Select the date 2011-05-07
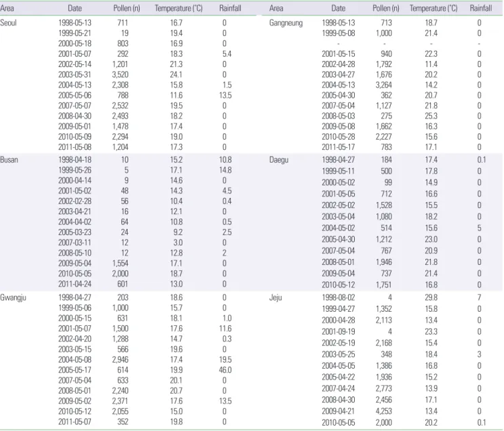The image size is (504, 431). pos(75,422)
